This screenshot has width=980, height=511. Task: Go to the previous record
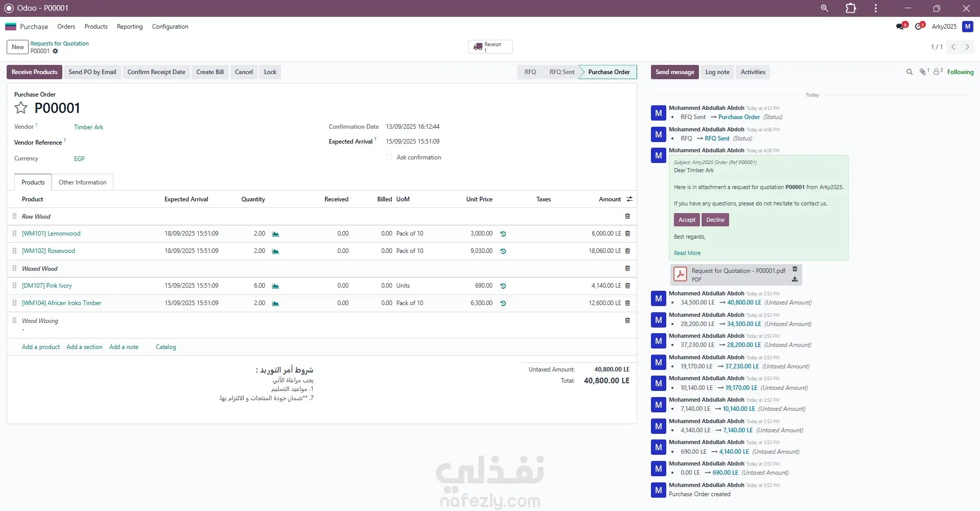953,47
